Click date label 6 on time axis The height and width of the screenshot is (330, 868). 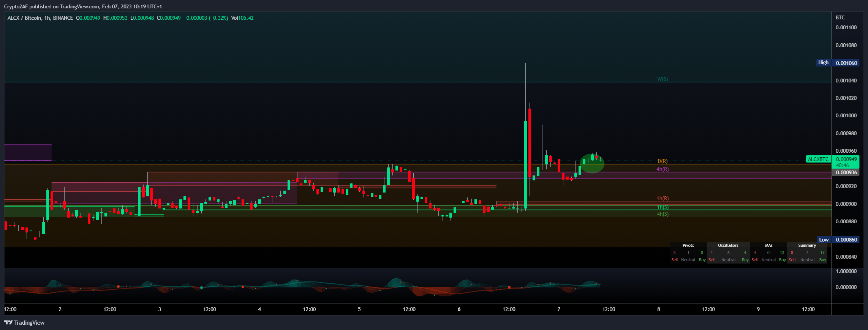click(459, 309)
